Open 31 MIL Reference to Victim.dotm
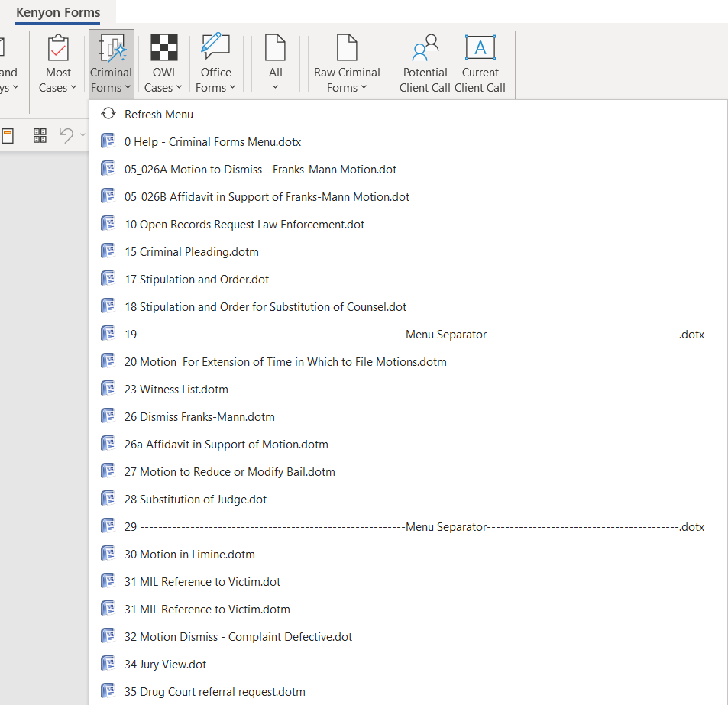Screen dimensions: 728x705 pos(408,609)
